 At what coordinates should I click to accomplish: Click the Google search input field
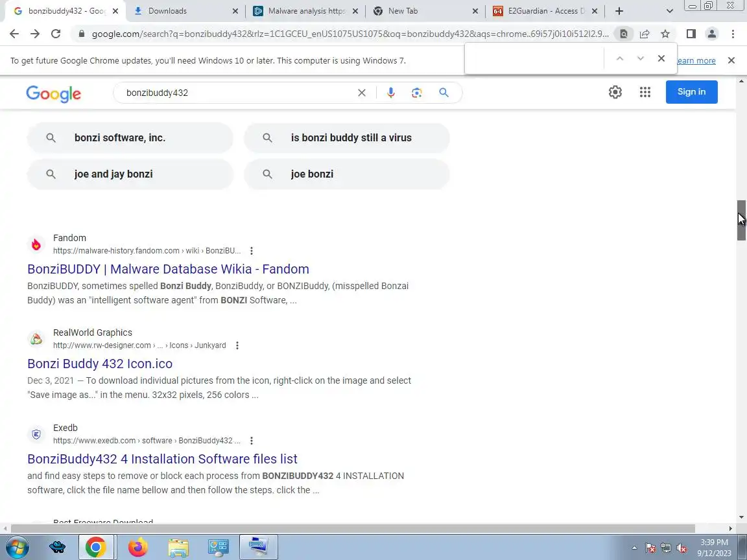[238, 93]
